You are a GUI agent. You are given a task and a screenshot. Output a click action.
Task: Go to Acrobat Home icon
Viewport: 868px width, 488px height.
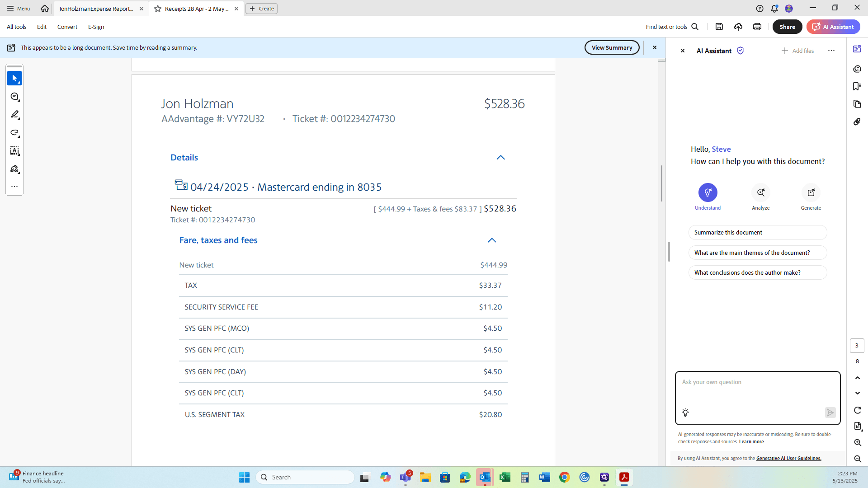click(45, 8)
